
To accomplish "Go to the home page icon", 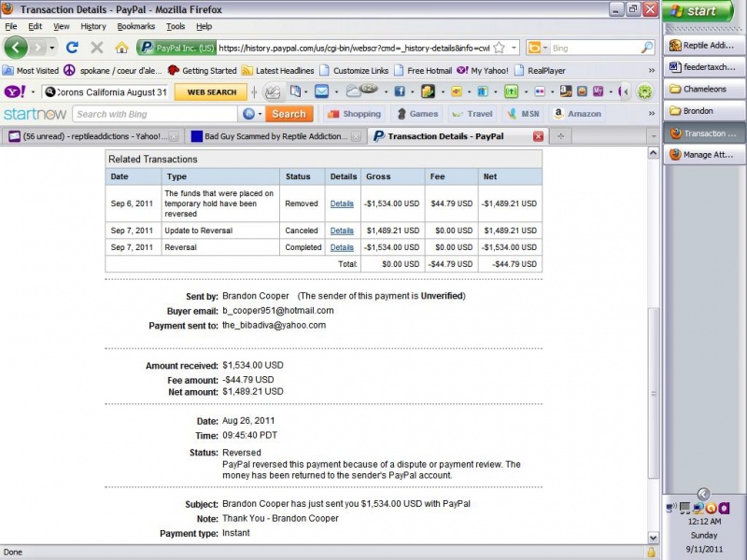I will coord(121,48).
